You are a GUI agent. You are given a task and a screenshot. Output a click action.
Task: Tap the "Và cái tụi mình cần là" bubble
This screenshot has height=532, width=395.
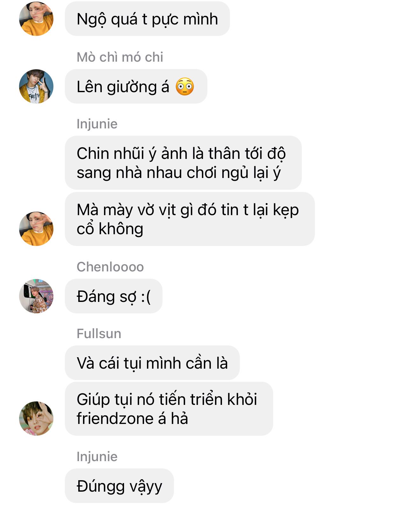point(152,363)
